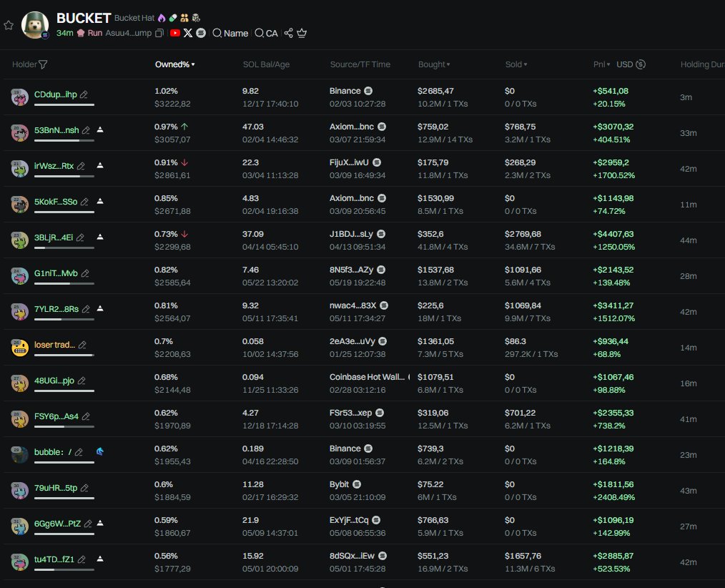
Task: Click the triangle badge on 7YLR2...8Rs row
Action: (x=100, y=308)
